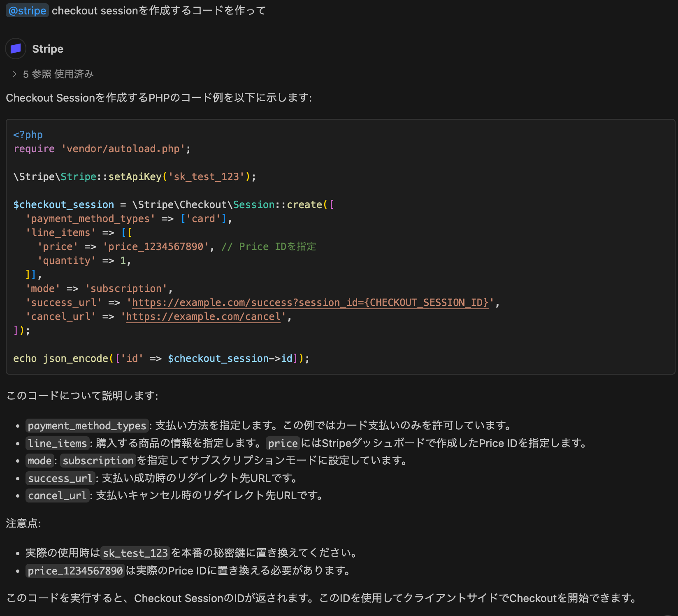Click the chevron beside "5 参照"
The height and width of the screenshot is (616, 678).
15,74
